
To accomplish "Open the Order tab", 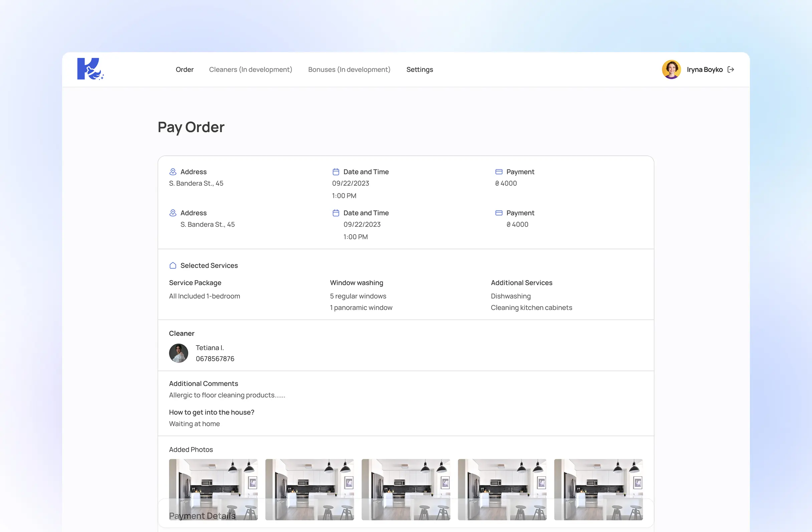I will click(185, 70).
